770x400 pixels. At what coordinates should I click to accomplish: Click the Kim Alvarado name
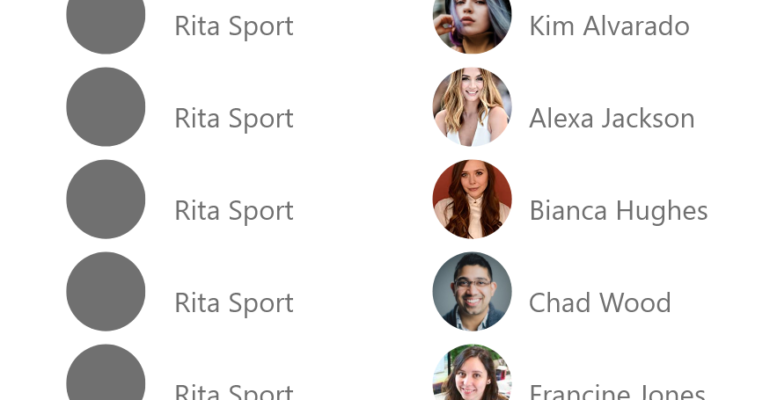click(609, 26)
